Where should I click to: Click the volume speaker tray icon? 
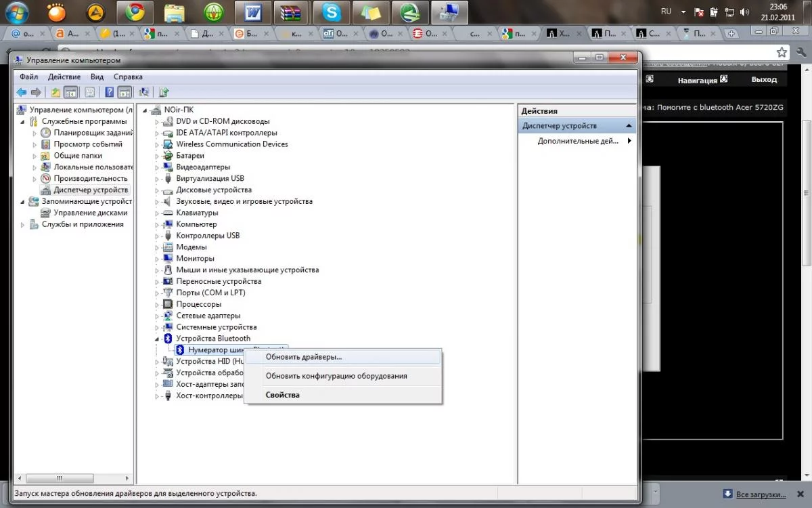pos(745,12)
